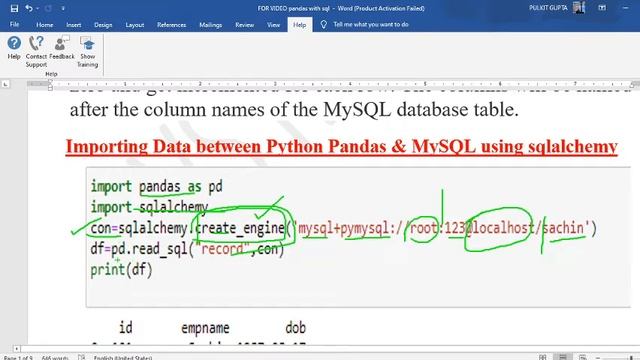This screenshot has height=360, width=640.
Task: Switch to the View tab
Action: 273,25
